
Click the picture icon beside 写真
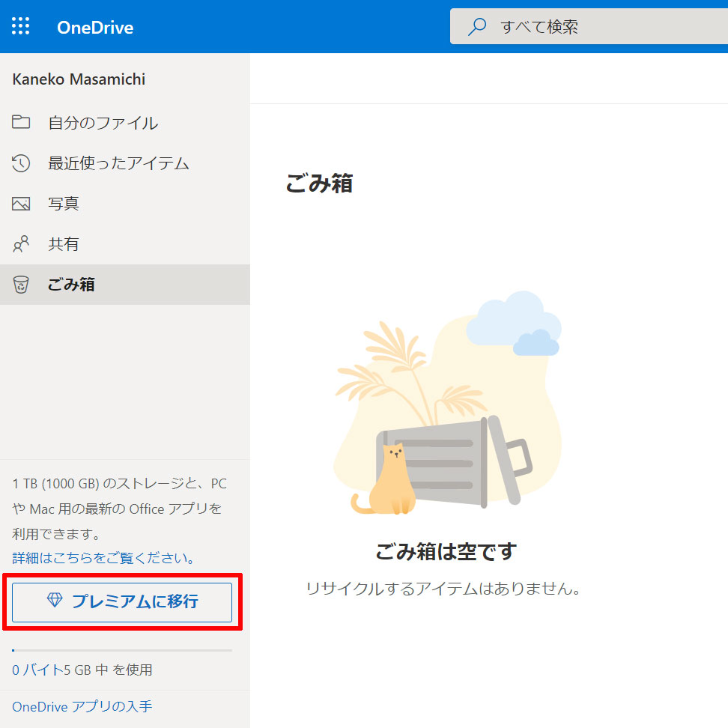[x=21, y=204]
